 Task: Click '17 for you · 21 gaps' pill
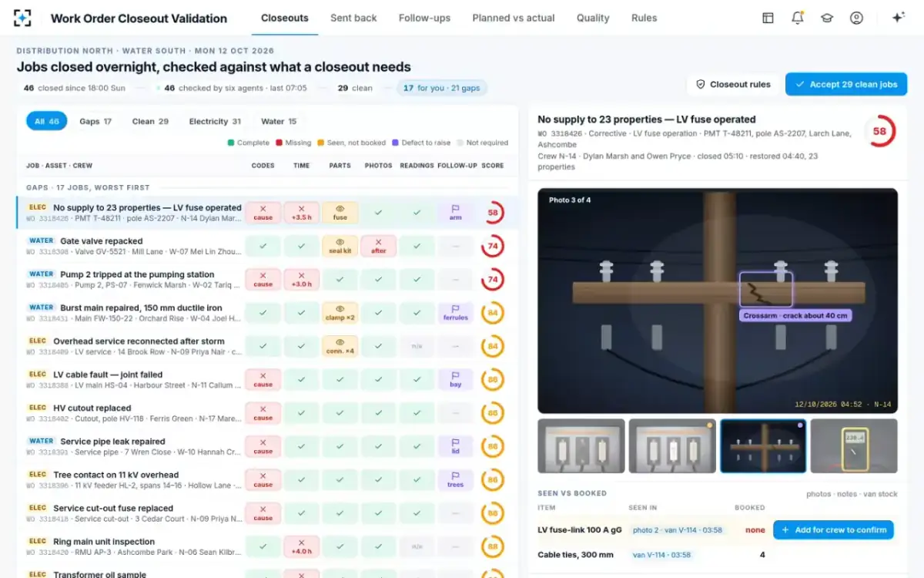point(442,88)
